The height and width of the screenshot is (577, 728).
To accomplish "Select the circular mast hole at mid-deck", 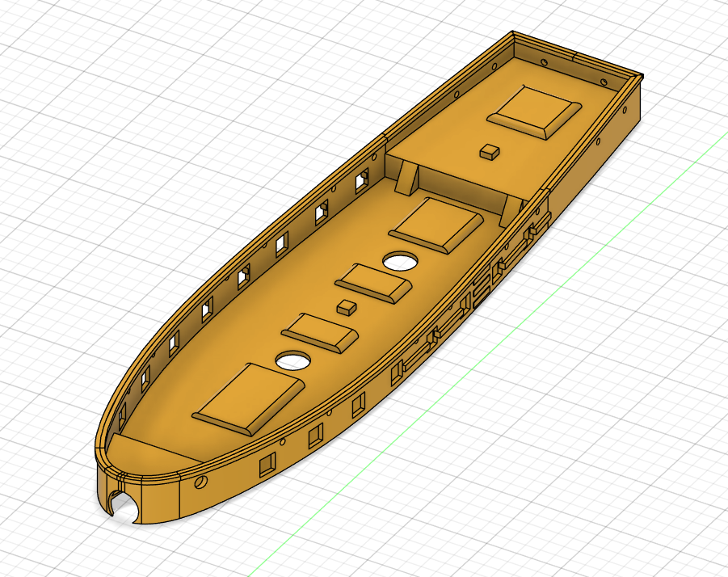I will (400, 261).
